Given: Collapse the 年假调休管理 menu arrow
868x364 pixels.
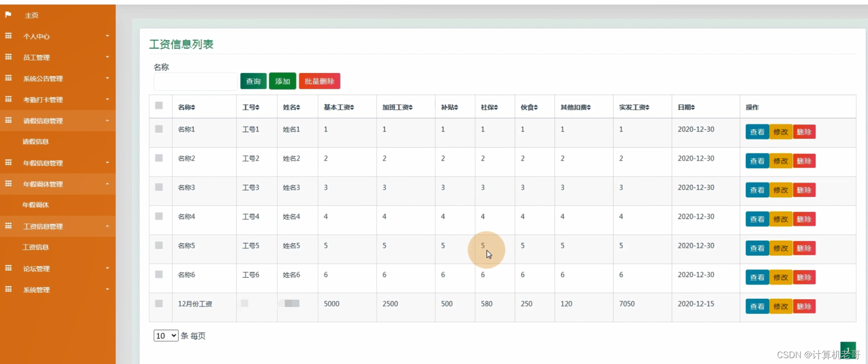Looking at the screenshot, I should (108, 184).
